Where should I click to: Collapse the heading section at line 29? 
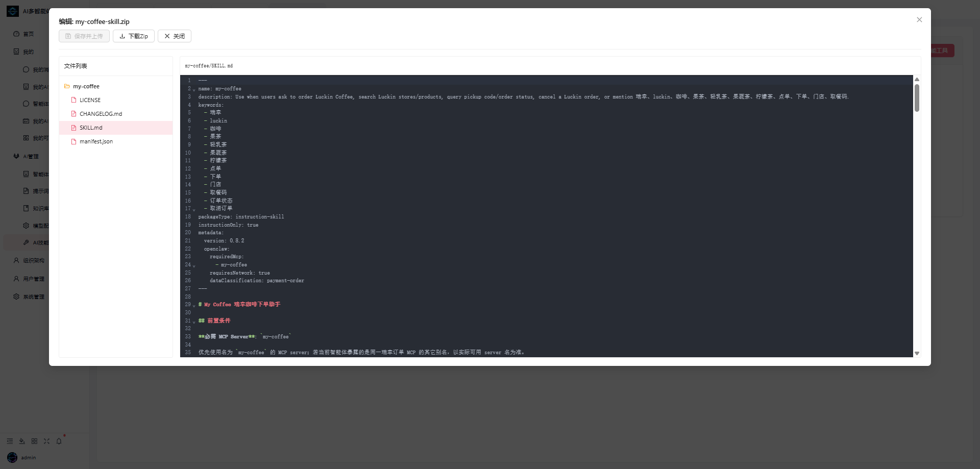click(194, 305)
